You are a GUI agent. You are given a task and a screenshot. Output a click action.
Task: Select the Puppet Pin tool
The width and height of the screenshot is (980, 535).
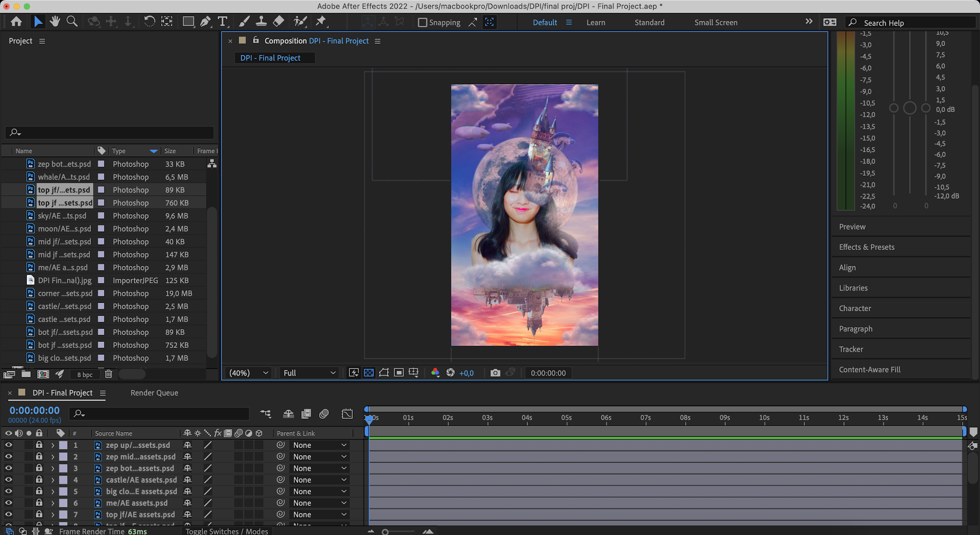pyautogui.click(x=321, y=22)
